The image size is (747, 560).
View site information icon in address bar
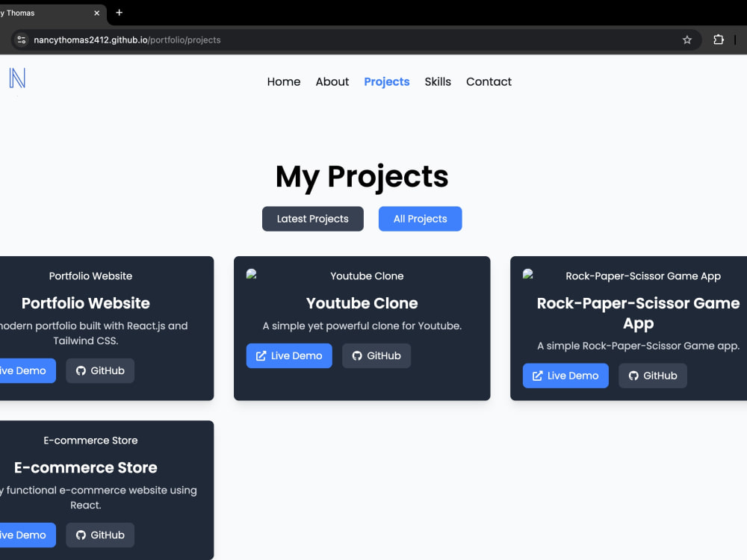click(x=22, y=40)
